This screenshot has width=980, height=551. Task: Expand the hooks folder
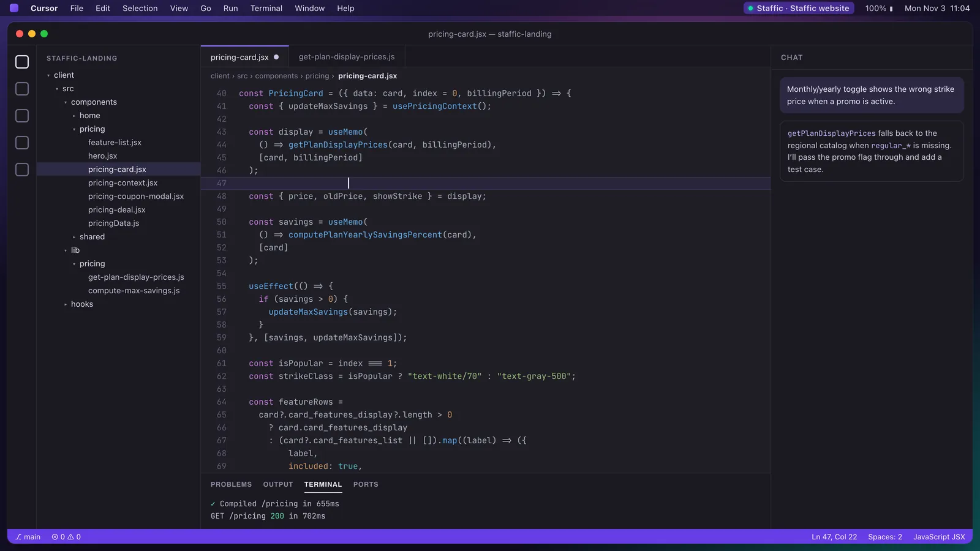pyautogui.click(x=66, y=304)
